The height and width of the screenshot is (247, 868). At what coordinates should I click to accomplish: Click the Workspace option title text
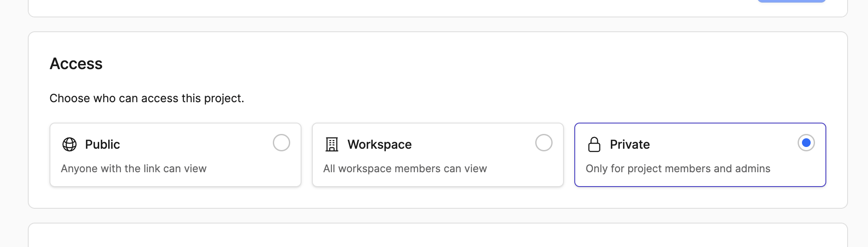(380, 144)
